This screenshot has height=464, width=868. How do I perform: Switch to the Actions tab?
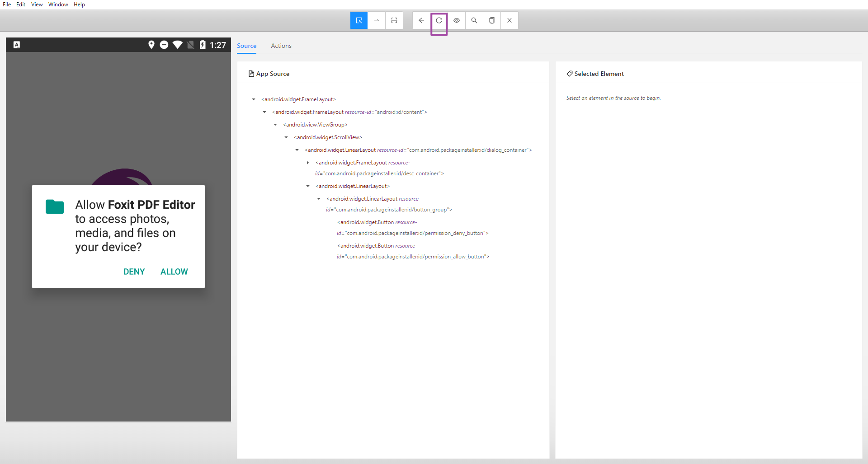281,46
